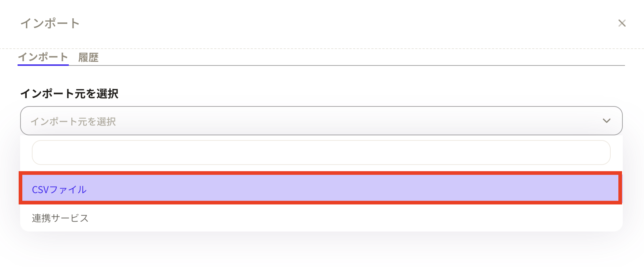Focus the search field inside the dropdown
This screenshot has width=644, height=267.
pyautogui.click(x=321, y=153)
